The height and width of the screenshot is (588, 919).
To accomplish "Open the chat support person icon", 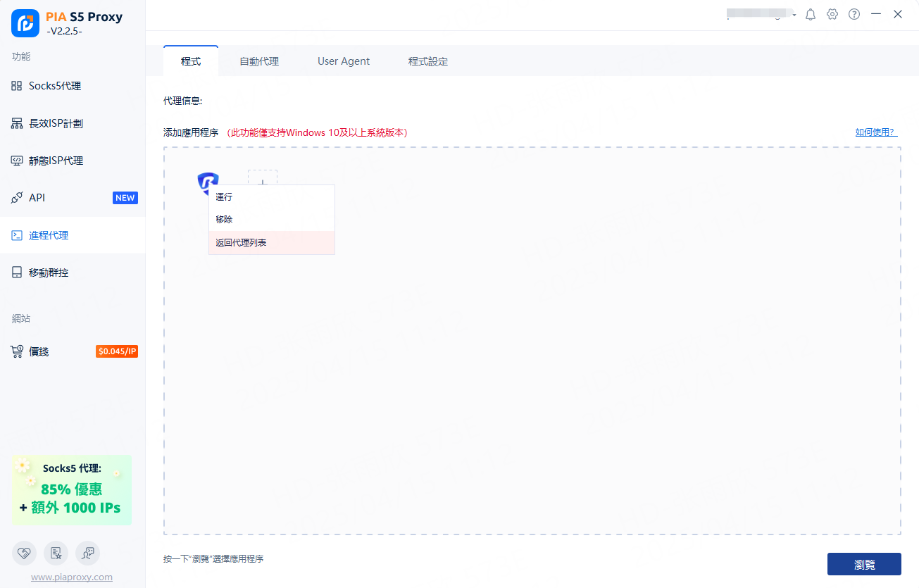I will [x=88, y=553].
